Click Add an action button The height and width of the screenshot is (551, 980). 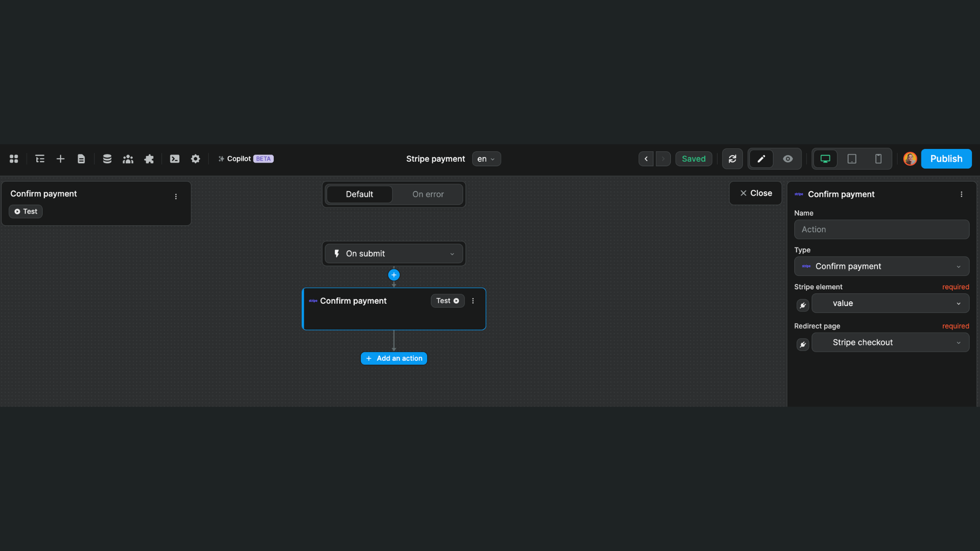point(394,358)
